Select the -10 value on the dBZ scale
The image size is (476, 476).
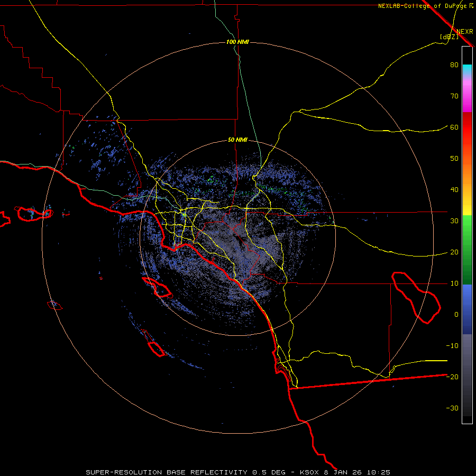coord(452,346)
